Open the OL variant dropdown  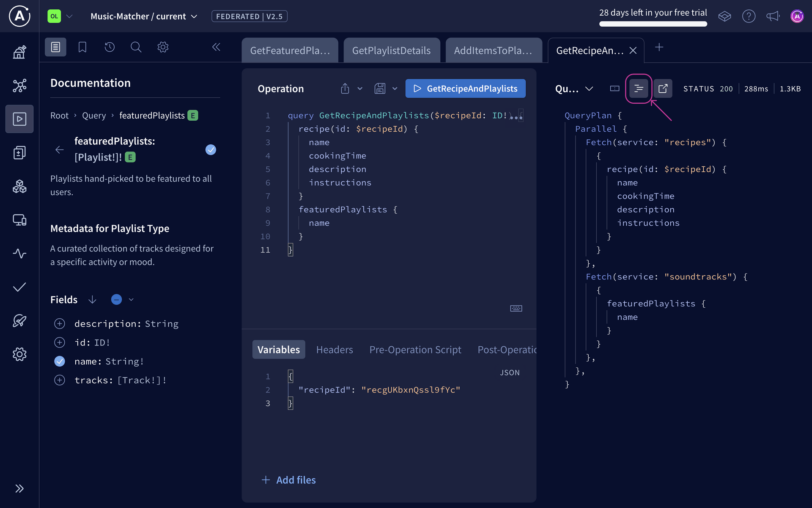click(69, 16)
